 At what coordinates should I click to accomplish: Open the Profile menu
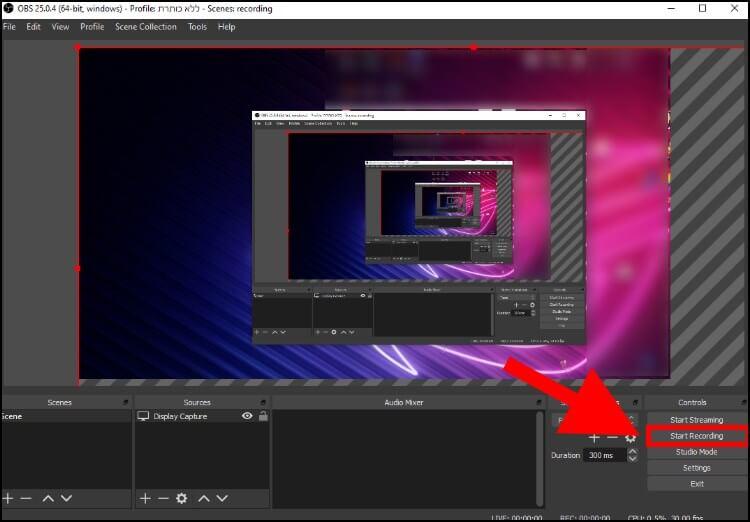pyautogui.click(x=92, y=27)
